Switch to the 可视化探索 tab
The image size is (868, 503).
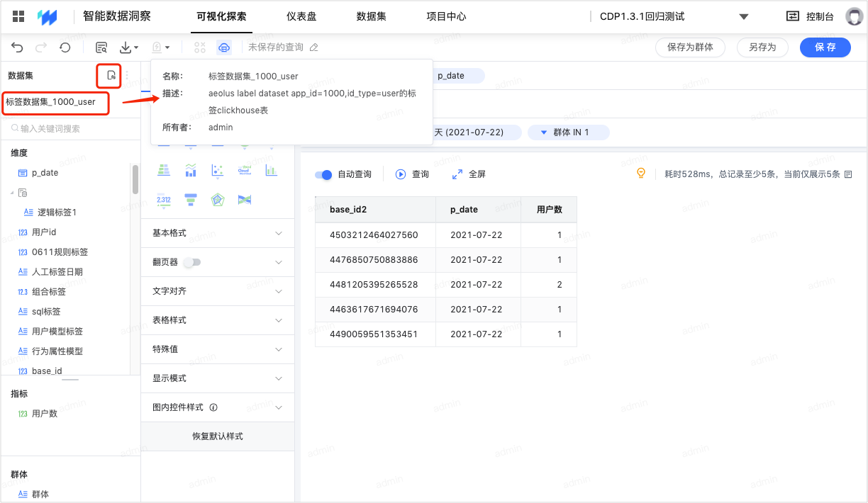click(221, 16)
